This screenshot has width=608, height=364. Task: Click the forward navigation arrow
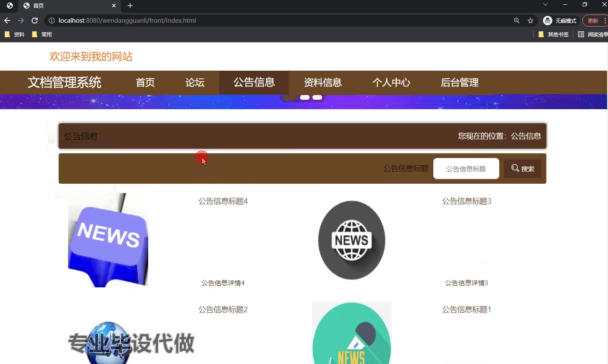[21, 21]
